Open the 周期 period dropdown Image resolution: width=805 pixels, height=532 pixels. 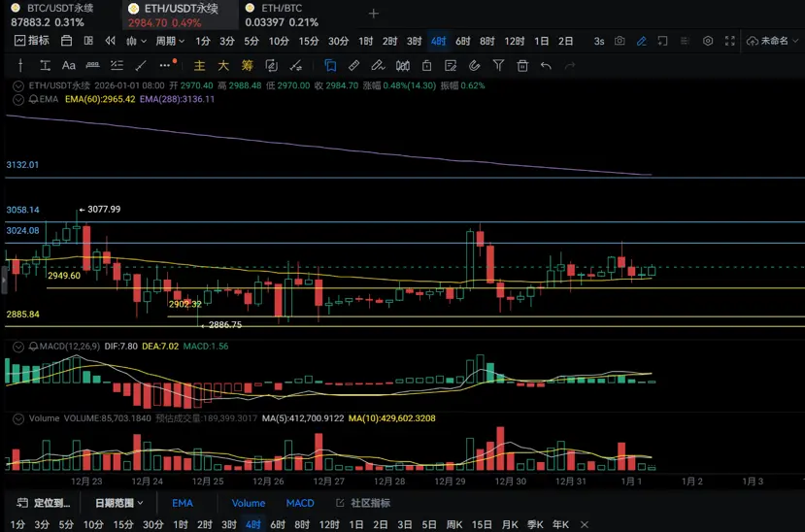pos(170,41)
